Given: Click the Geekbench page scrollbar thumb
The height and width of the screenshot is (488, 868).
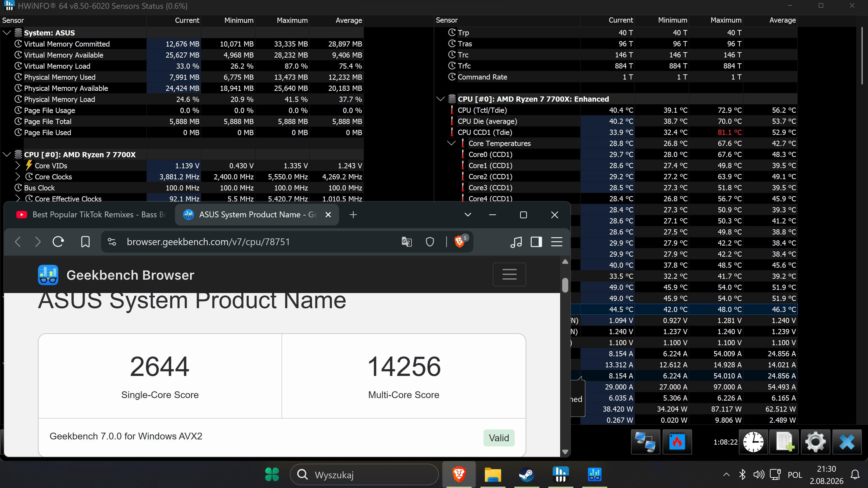Looking at the screenshot, I should (565, 285).
